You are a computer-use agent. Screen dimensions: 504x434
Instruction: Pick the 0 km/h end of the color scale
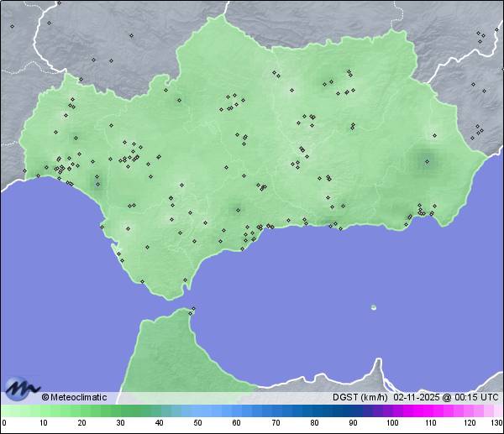[3, 411]
